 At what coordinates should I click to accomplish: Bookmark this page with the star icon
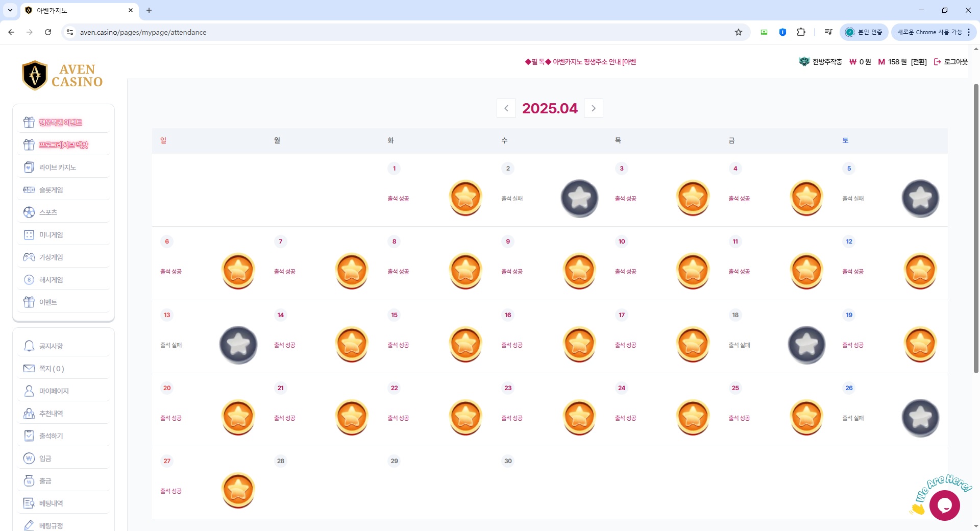[738, 32]
